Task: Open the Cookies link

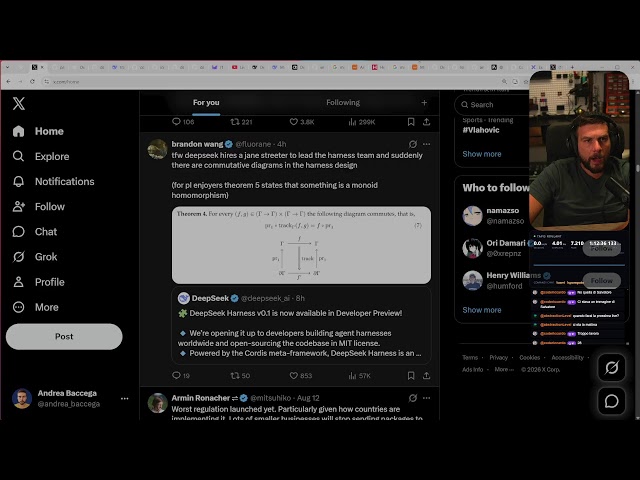Action: 529,358
